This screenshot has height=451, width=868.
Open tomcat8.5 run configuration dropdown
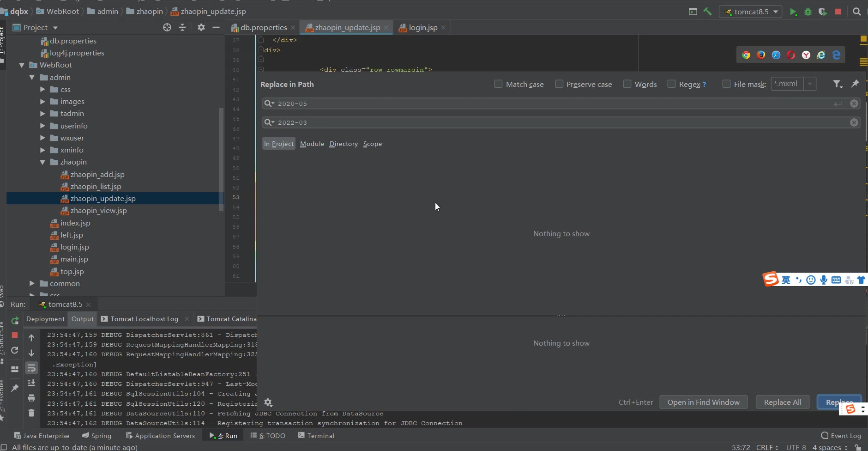750,12
